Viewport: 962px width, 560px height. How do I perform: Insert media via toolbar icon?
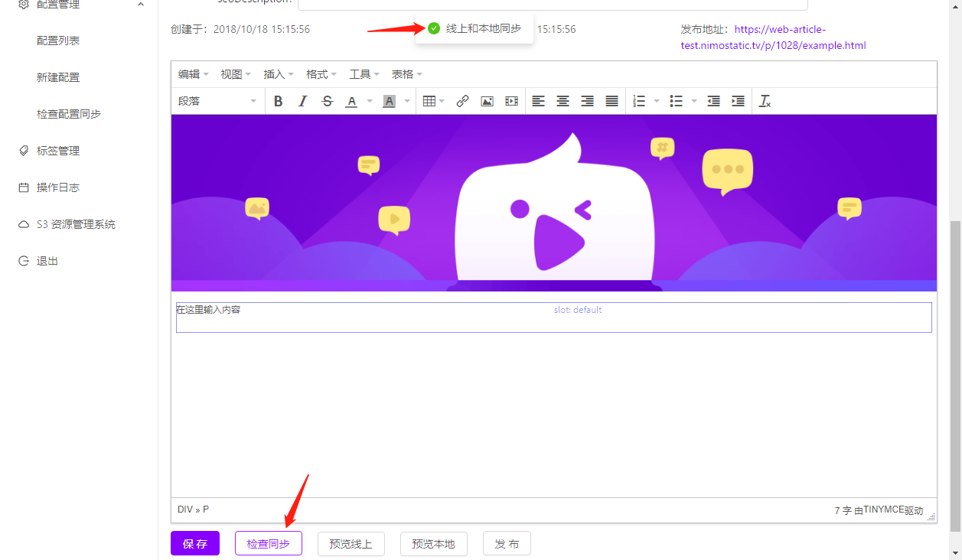pos(511,101)
